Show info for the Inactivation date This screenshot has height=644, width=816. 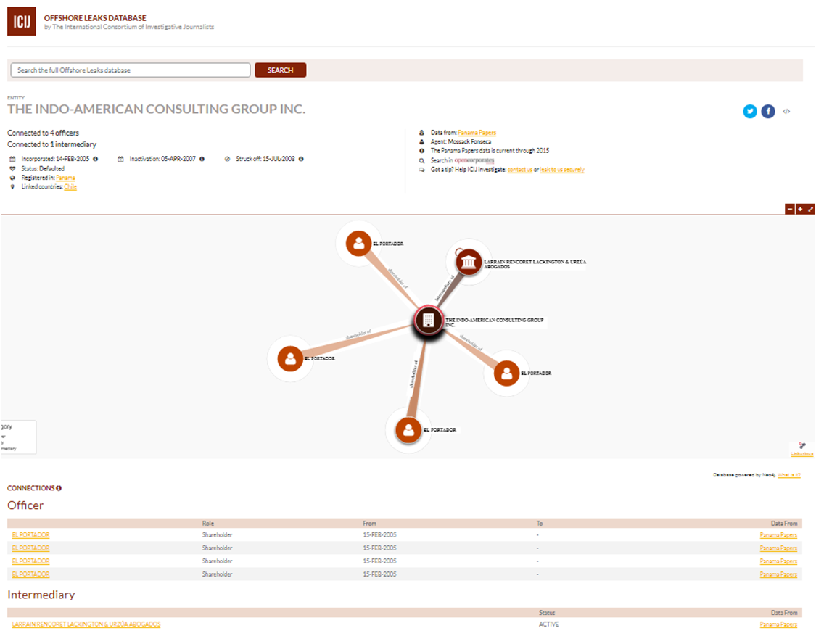point(202,159)
